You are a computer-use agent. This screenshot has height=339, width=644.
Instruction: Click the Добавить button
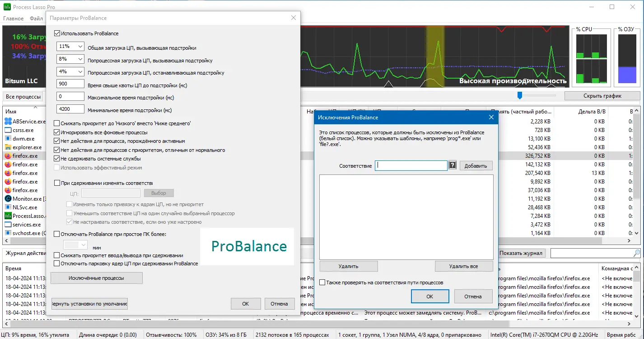(476, 166)
